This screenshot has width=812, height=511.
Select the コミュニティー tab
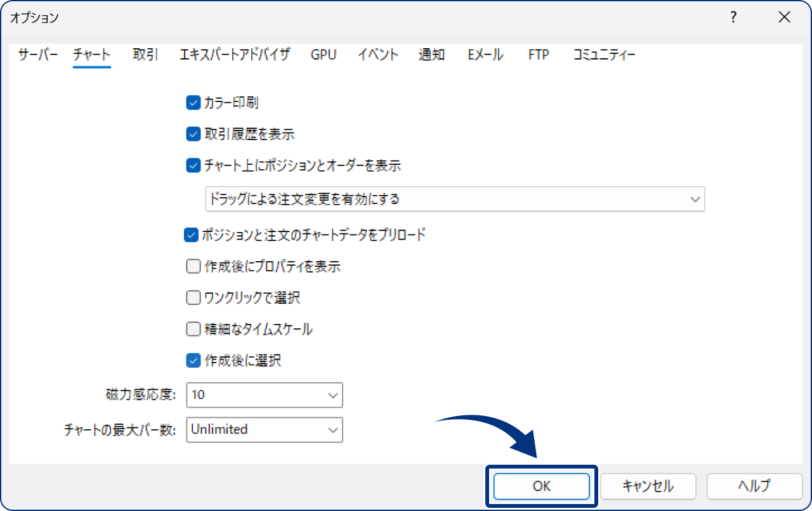pos(603,55)
